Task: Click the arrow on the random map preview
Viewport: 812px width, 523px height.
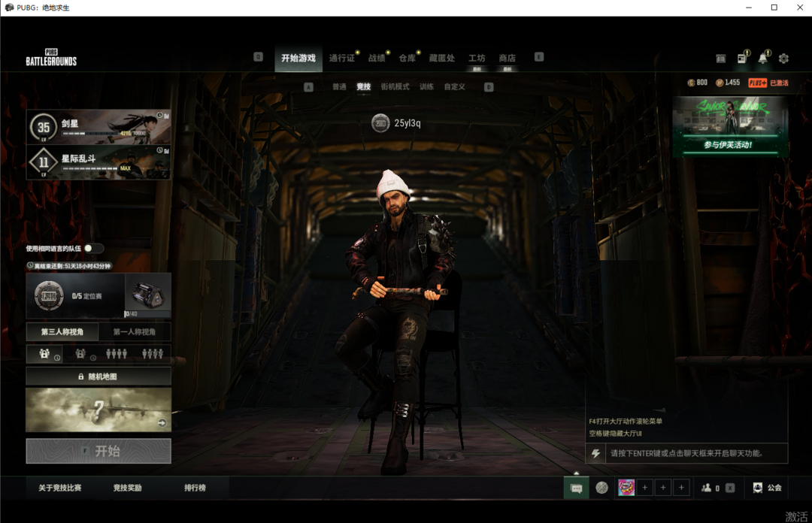Action: tap(162, 423)
